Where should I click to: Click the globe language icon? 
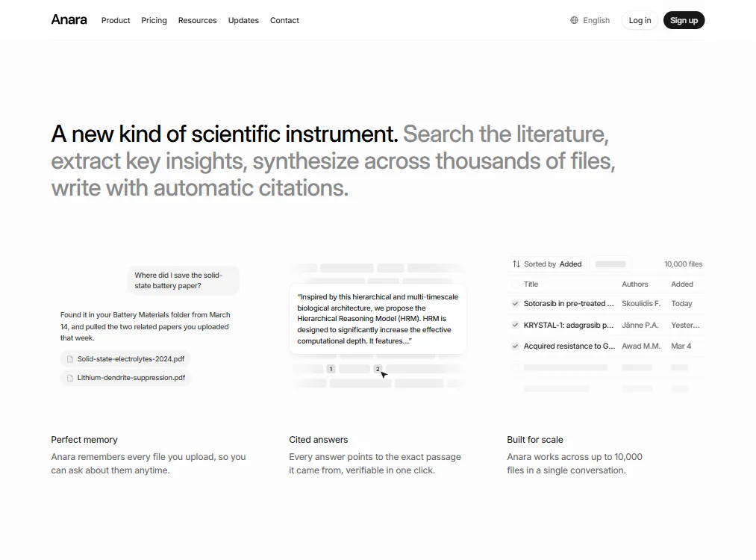[574, 20]
